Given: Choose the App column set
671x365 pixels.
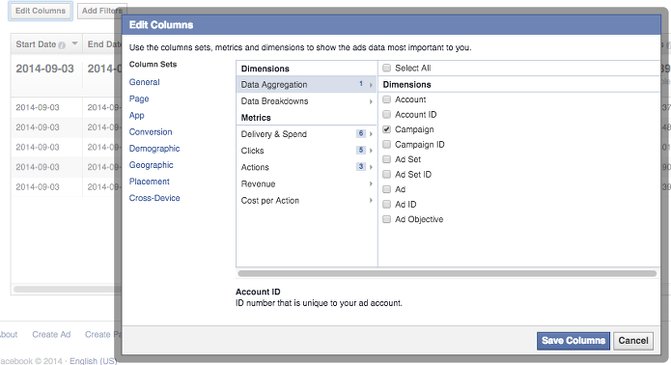Looking at the screenshot, I should coord(137,116).
